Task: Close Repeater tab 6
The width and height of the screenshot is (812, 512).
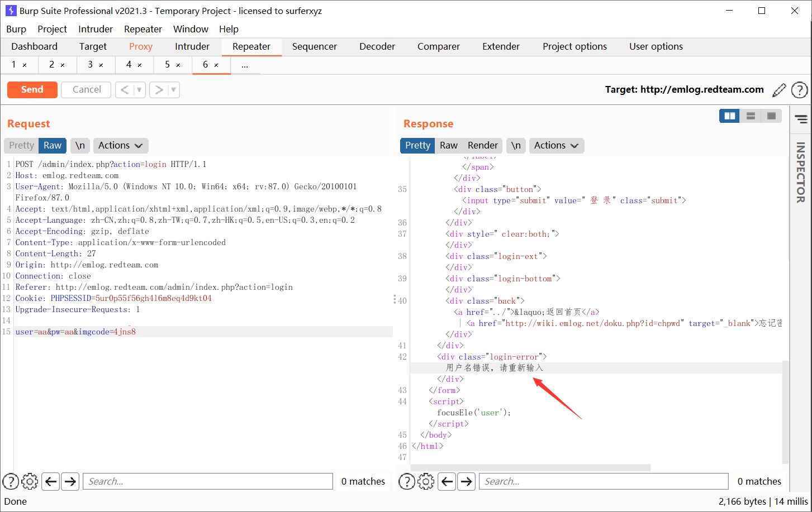Action: pyautogui.click(x=216, y=65)
